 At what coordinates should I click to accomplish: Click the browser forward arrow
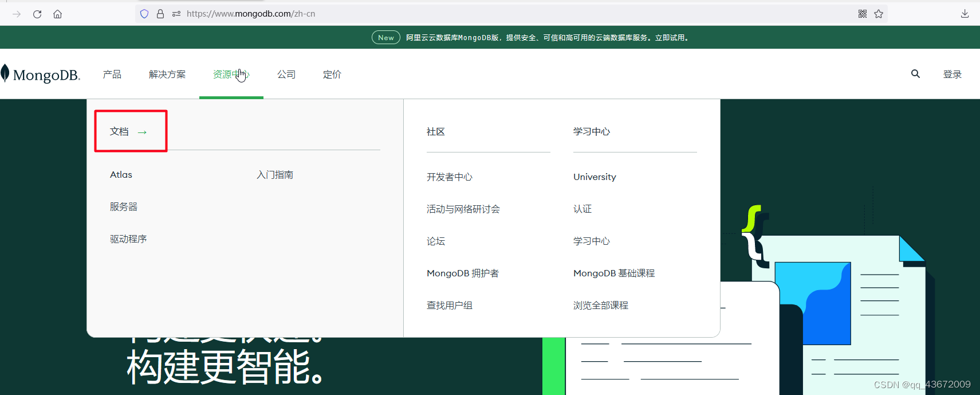pyautogui.click(x=17, y=14)
